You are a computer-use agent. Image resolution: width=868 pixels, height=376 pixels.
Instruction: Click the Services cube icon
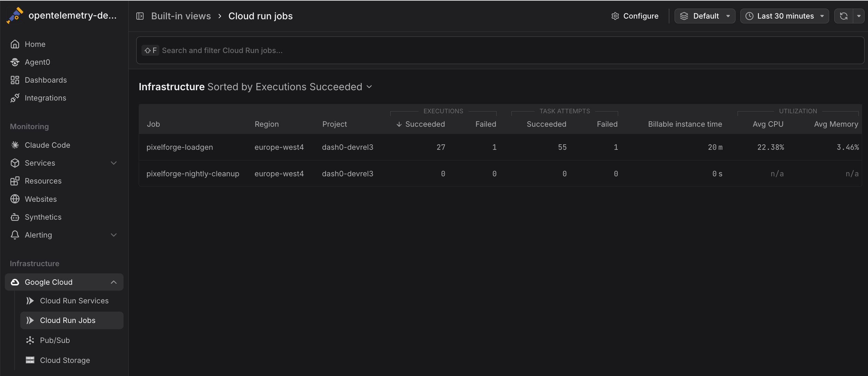click(x=15, y=163)
